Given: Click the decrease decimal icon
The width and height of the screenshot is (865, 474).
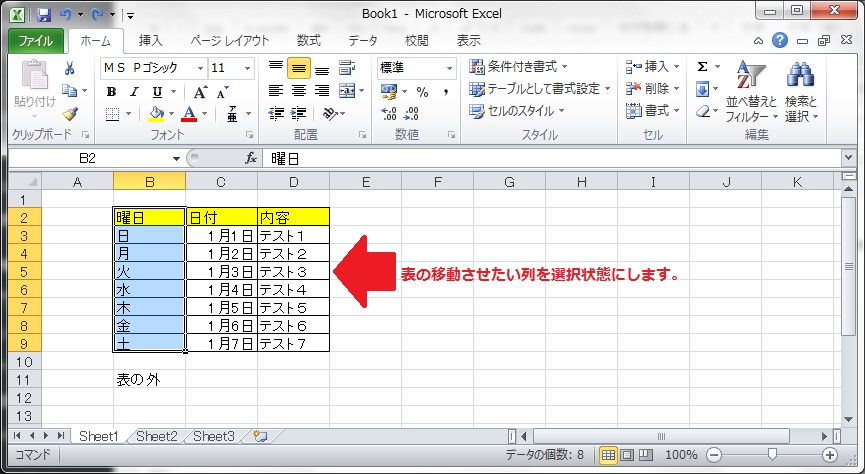Looking at the screenshot, I should pos(411,114).
